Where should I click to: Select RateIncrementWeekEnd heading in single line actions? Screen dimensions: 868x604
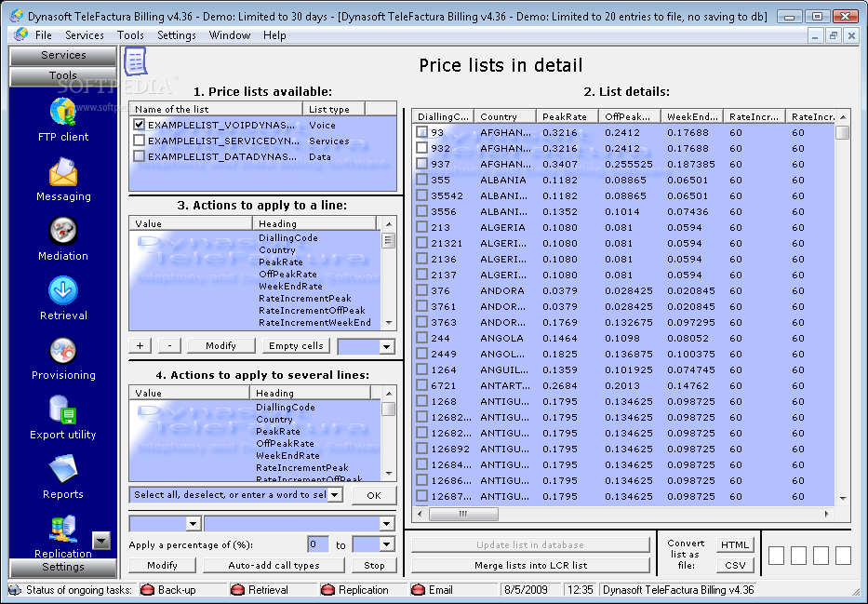pos(314,323)
